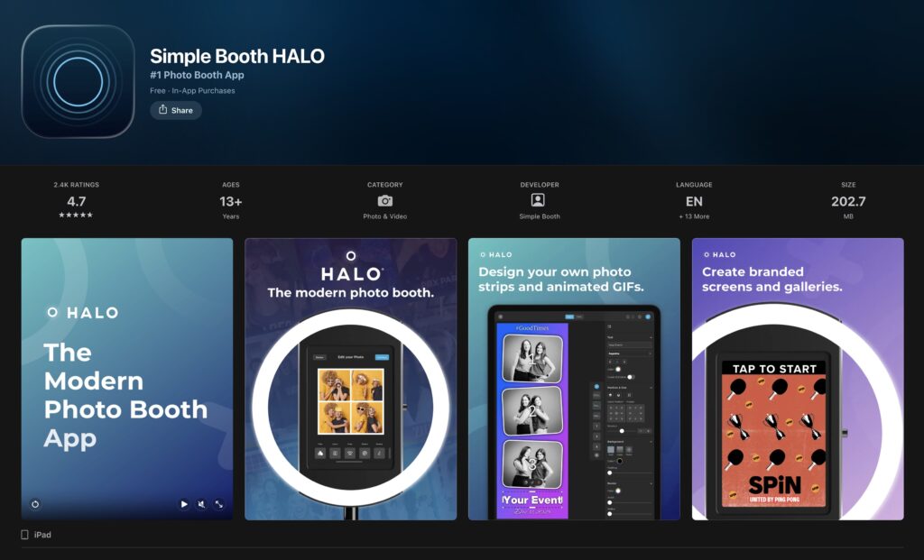Click the five-star rating row
The width and height of the screenshot is (924, 560).
point(77,216)
